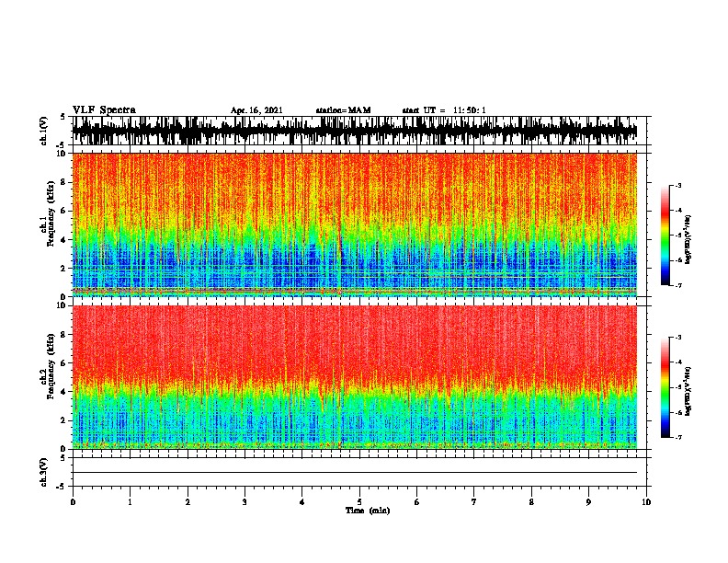Click the "ch.3(V)" axis label
This screenshot has height=563, width=728.
point(44,472)
